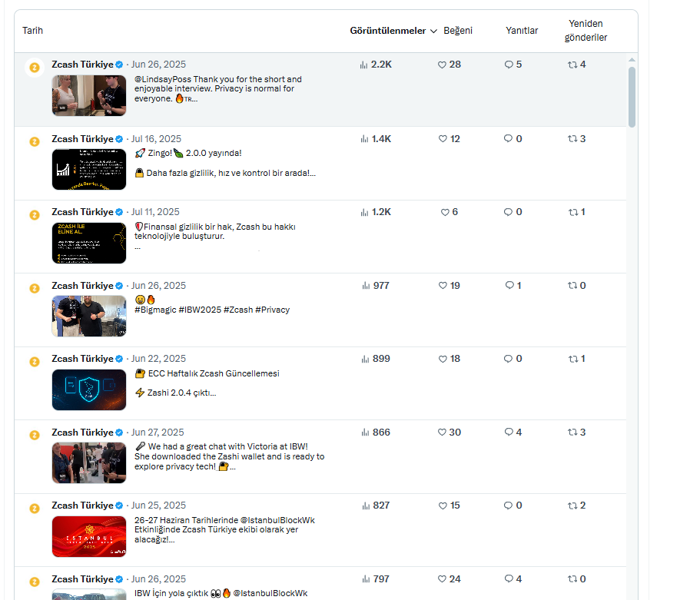Click the vertical scrollbar thumb
This screenshot has width=700, height=600.
tap(632, 98)
